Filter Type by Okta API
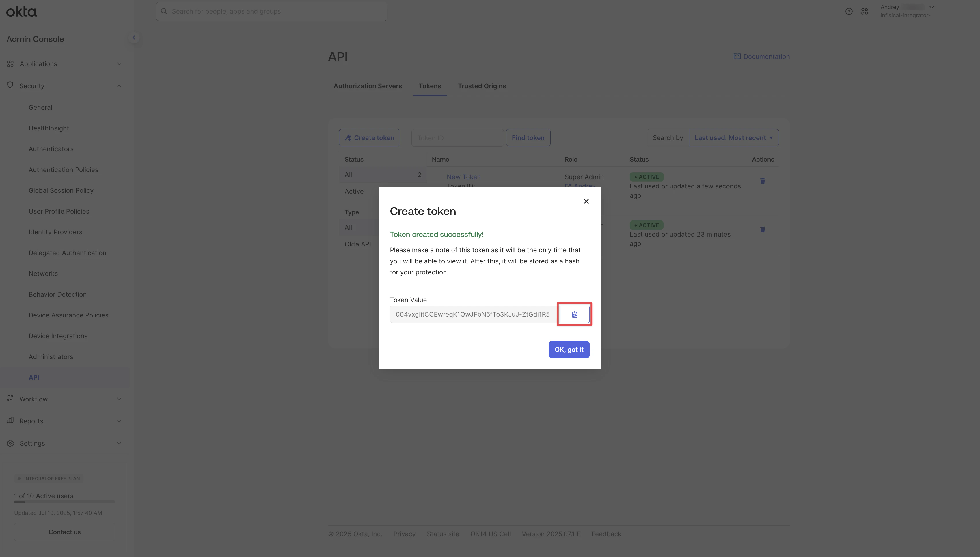 [x=358, y=244]
